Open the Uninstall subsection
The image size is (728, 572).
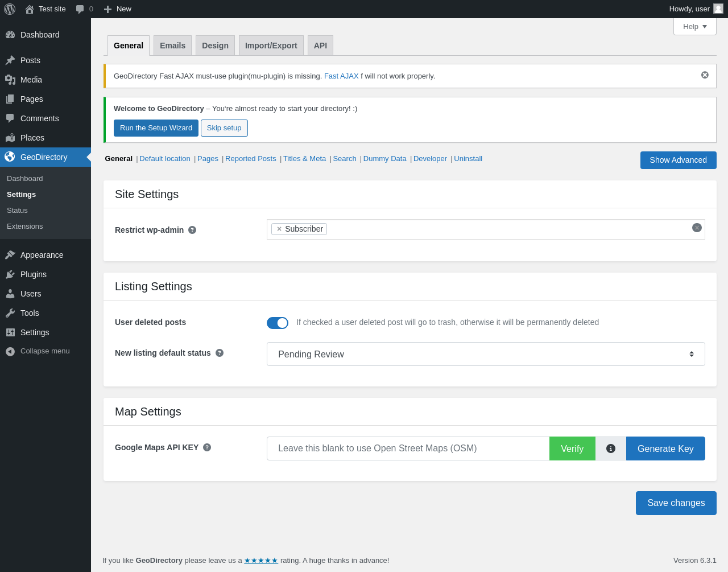click(x=468, y=159)
